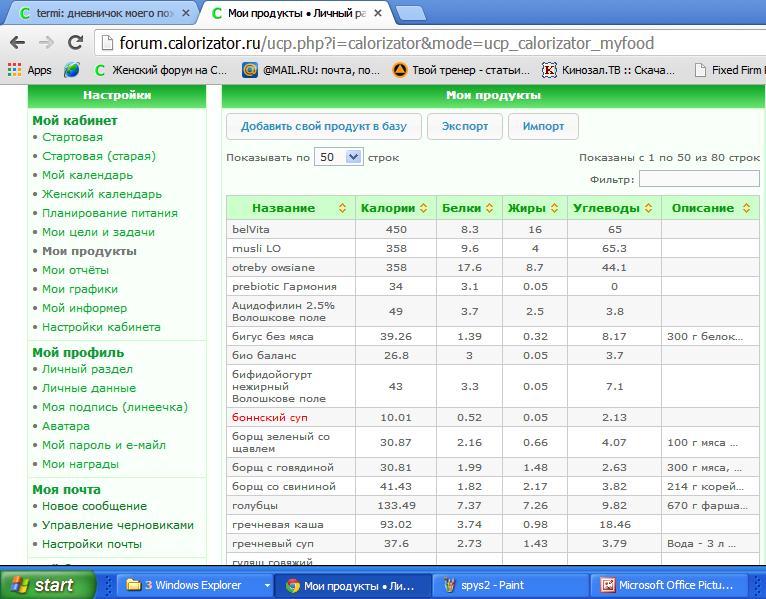Open the @MAIL.RU bookmark

pos(311,70)
